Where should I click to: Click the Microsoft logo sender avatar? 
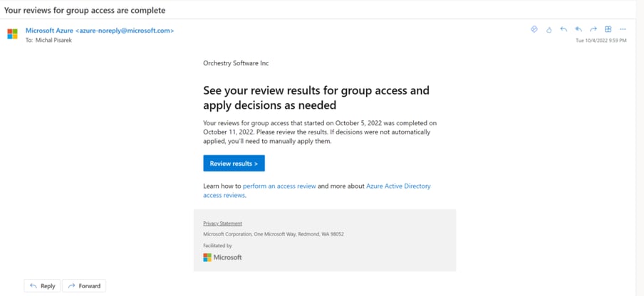click(12, 33)
